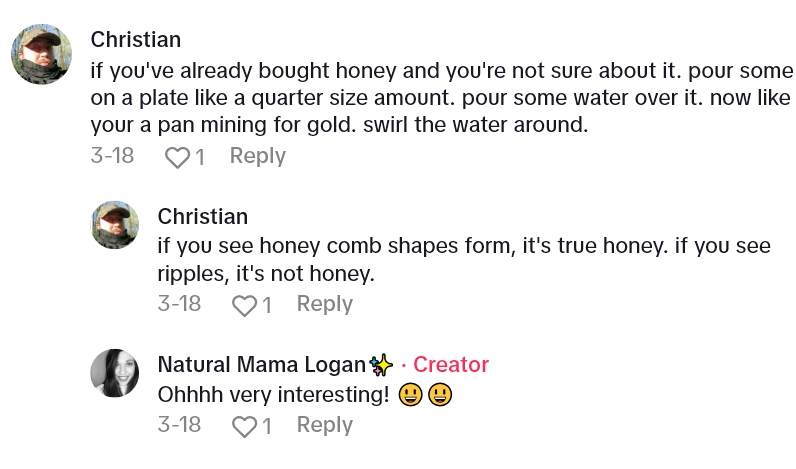Viewport: 796px width, 469px height.
Task: Reply to Natural Mama Logan's comment
Action: pos(324,425)
